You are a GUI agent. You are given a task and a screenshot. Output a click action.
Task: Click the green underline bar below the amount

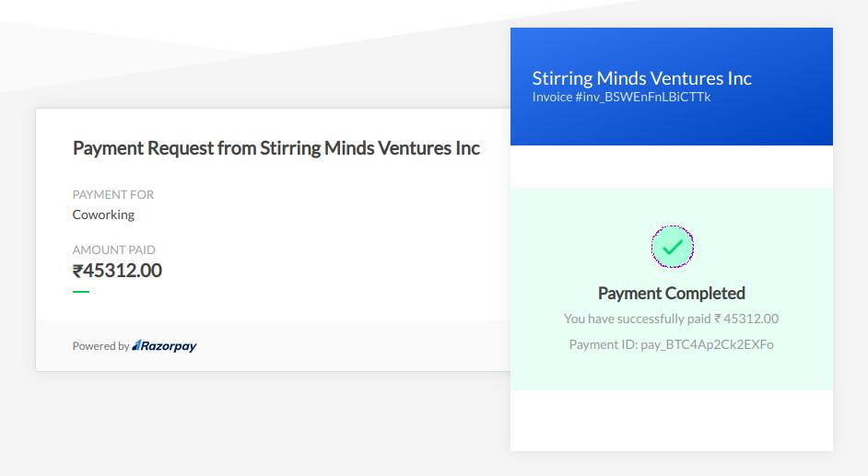point(81,291)
